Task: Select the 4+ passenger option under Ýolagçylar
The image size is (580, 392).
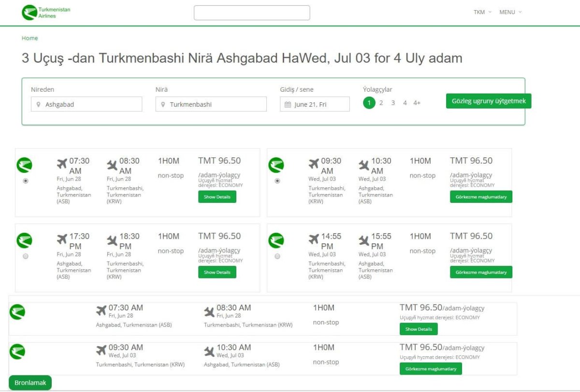Action: click(x=417, y=103)
